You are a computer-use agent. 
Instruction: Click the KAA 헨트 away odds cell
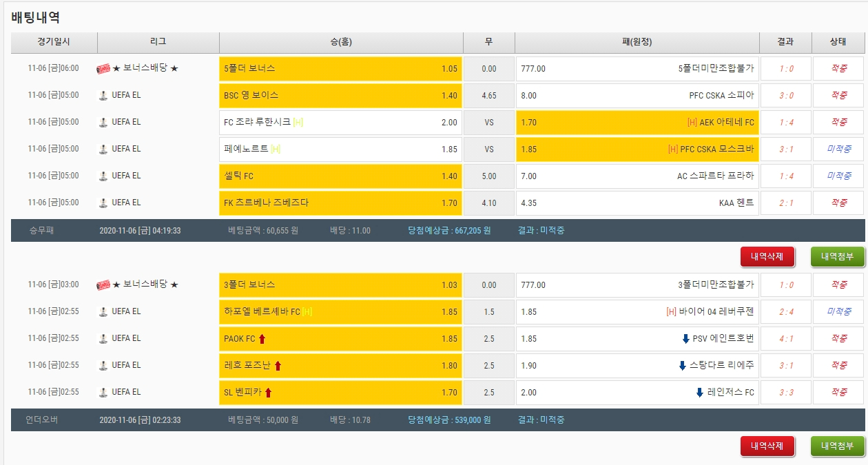coord(637,203)
